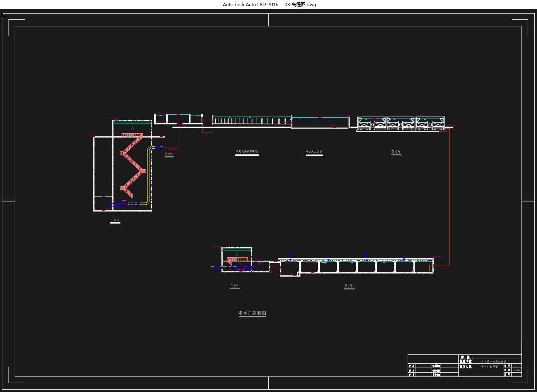Click the 1:200 scale cell in title block
The width and height of the screenshot is (537, 392).
coord(516,370)
